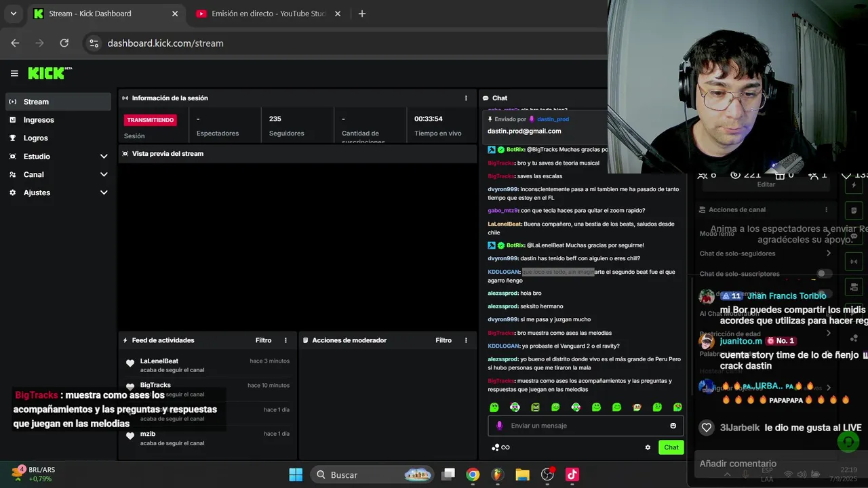
Task: Click the broadcast signal icon in right strip
Action: click(x=854, y=262)
